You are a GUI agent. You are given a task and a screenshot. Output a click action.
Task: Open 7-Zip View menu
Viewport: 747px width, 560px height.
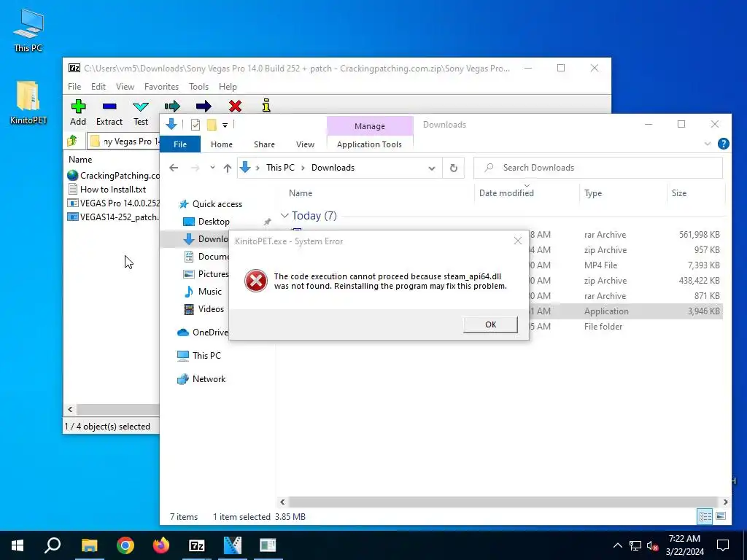coord(125,87)
